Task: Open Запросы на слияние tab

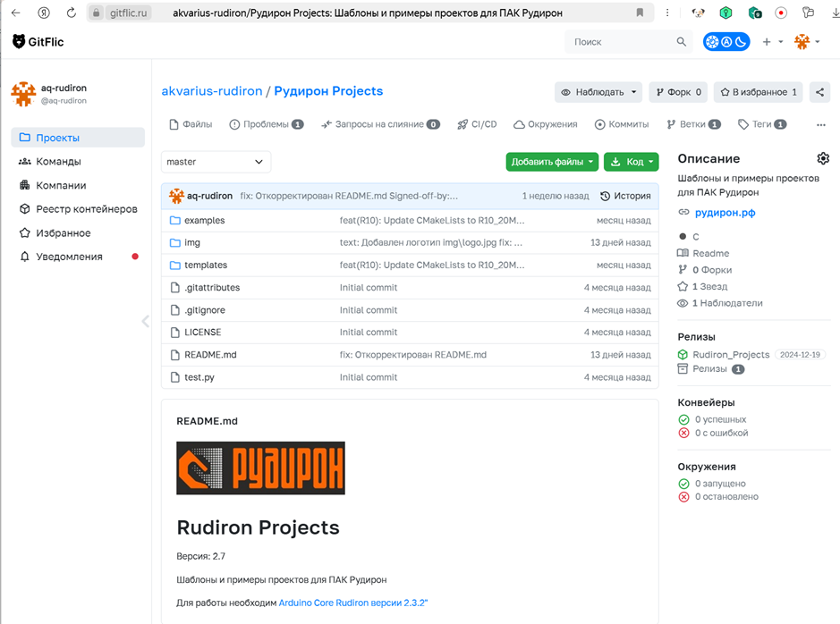Action: (380, 124)
